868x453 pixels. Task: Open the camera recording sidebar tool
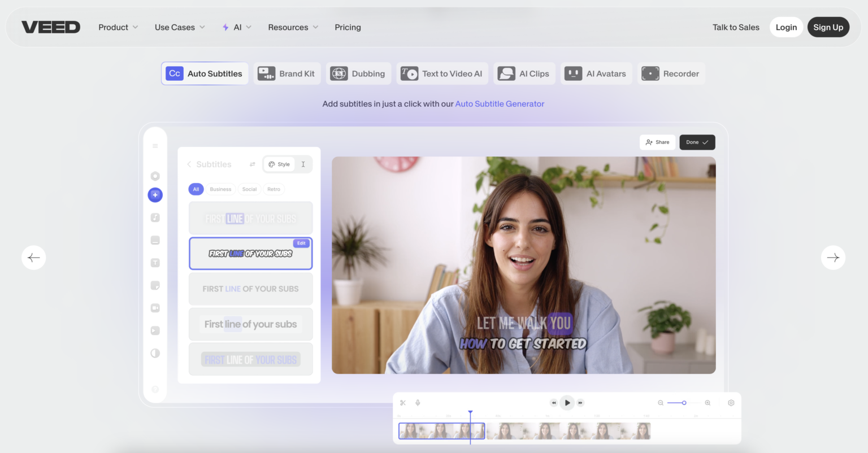pyautogui.click(x=155, y=308)
